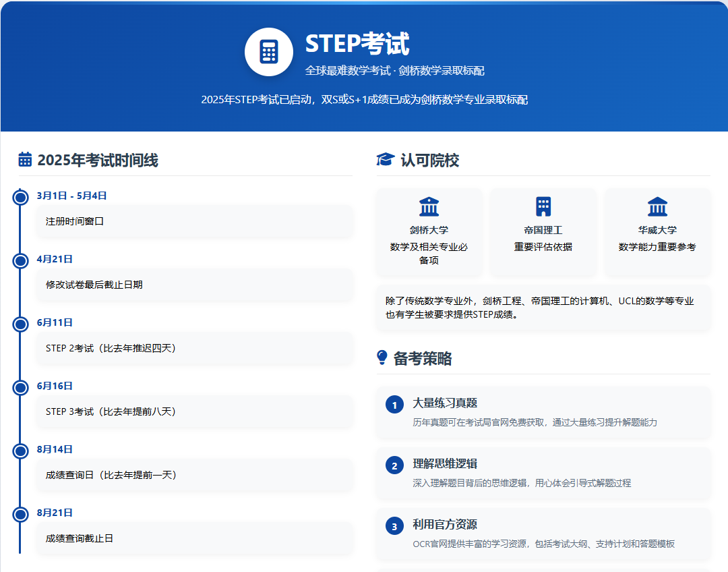Click the number 1 circle badge

click(394, 405)
